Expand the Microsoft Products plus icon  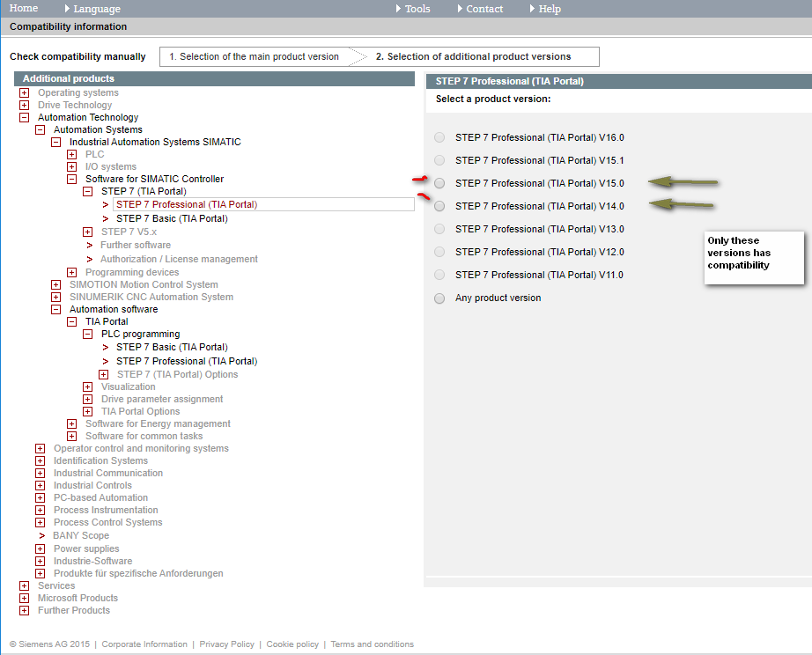point(25,598)
